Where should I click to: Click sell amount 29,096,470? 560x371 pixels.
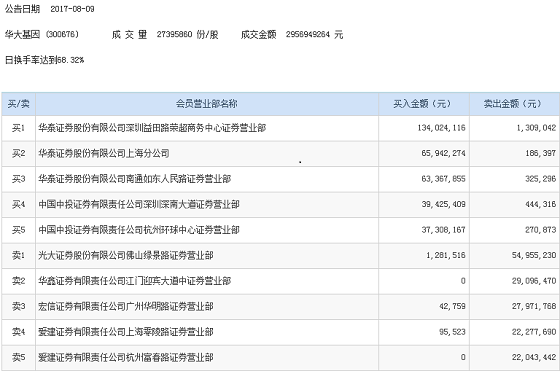point(534,281)
